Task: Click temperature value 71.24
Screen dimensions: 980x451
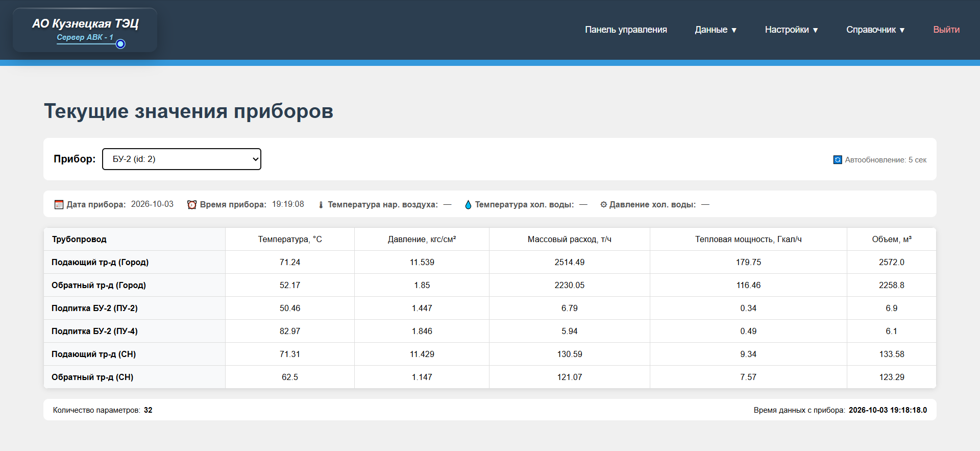Action: coord(290,262)
